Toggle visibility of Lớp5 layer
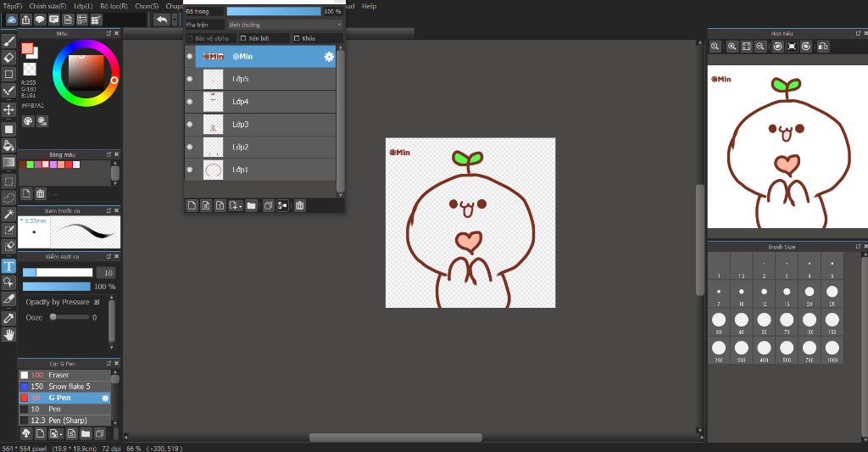The image size is (868, 452). 190,79
